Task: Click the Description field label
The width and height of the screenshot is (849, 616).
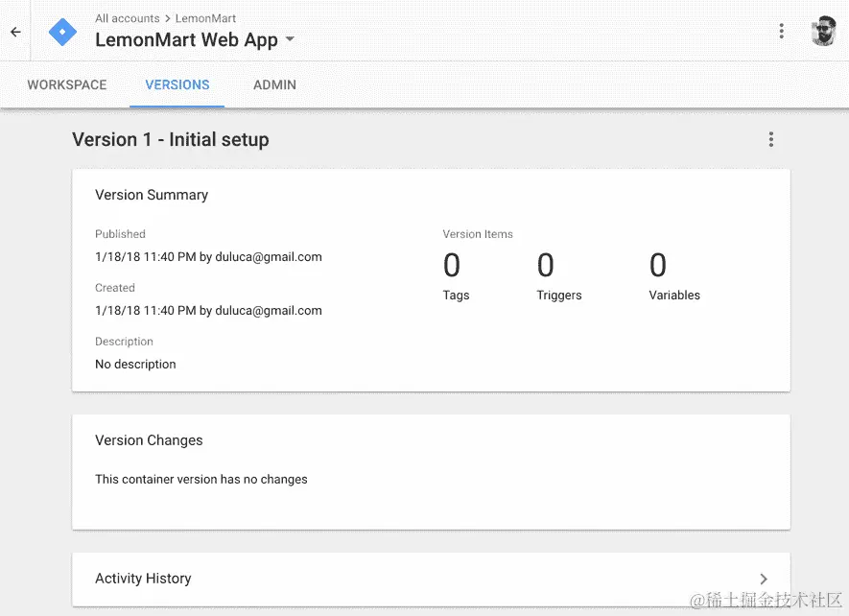Action: 124,342
